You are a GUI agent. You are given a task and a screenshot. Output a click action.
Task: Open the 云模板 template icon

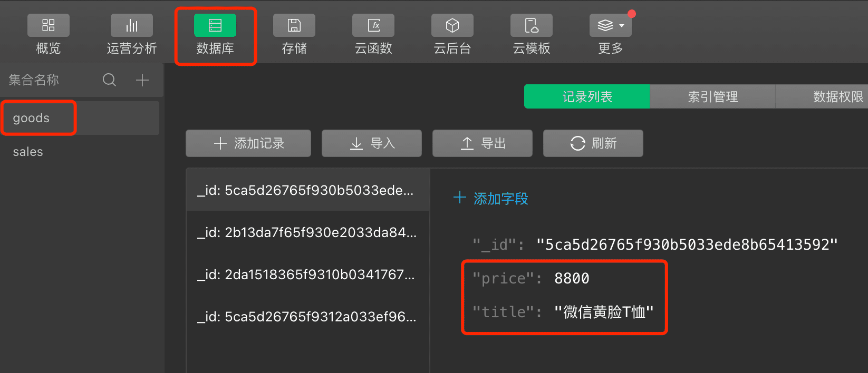click(532, 25)
